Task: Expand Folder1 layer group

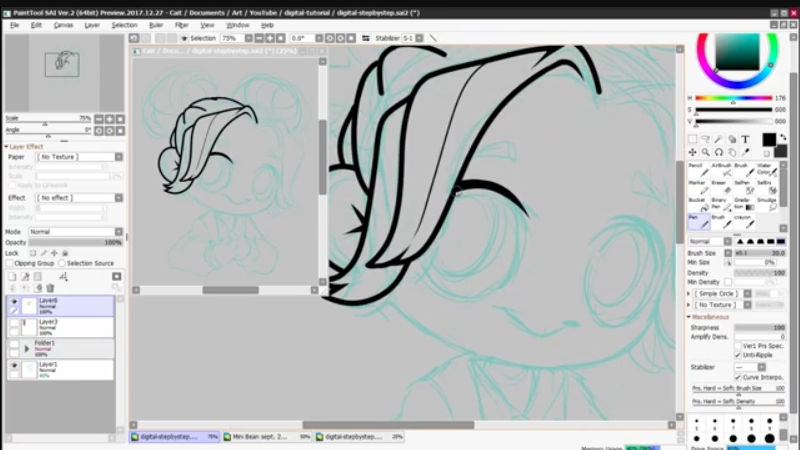Action: coord(27,349)
